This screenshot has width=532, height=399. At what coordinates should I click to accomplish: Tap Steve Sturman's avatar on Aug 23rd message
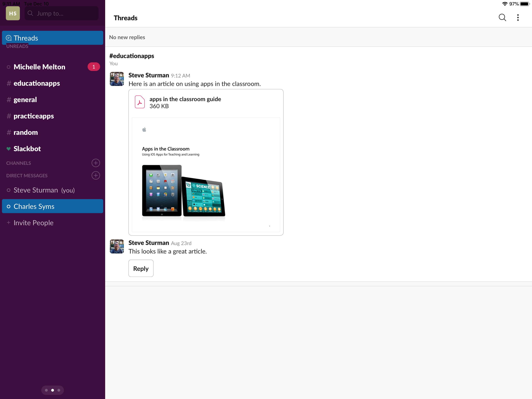[x=117, y=246]
